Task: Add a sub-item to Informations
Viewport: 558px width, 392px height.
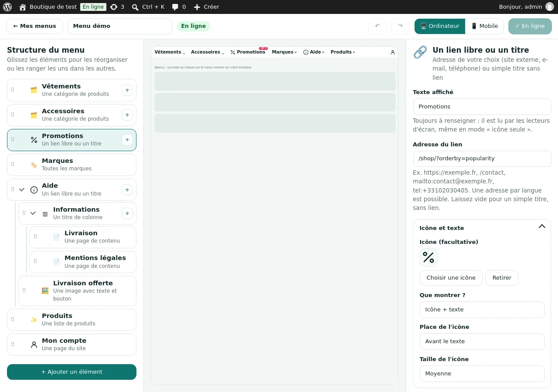Action: click(x=127, y=213)
